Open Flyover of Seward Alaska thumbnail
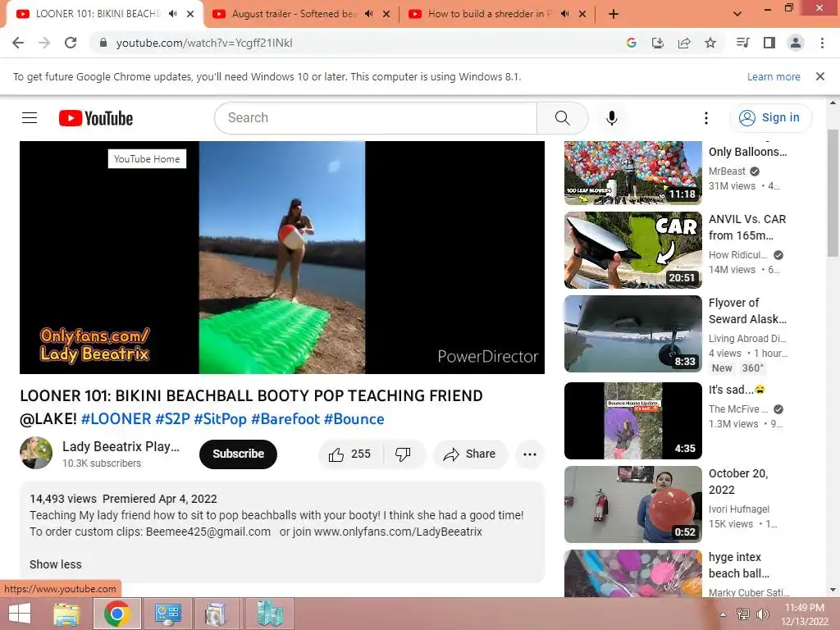The height and width of the screenshot is (630, 840). pyautogui.click(x=633, y=334)
